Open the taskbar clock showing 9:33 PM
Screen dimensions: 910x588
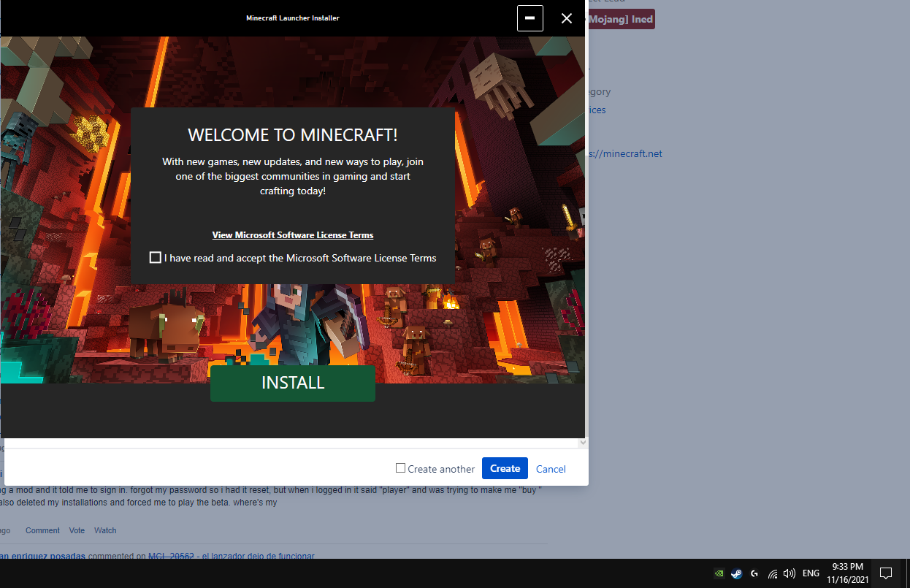(848, 573)
